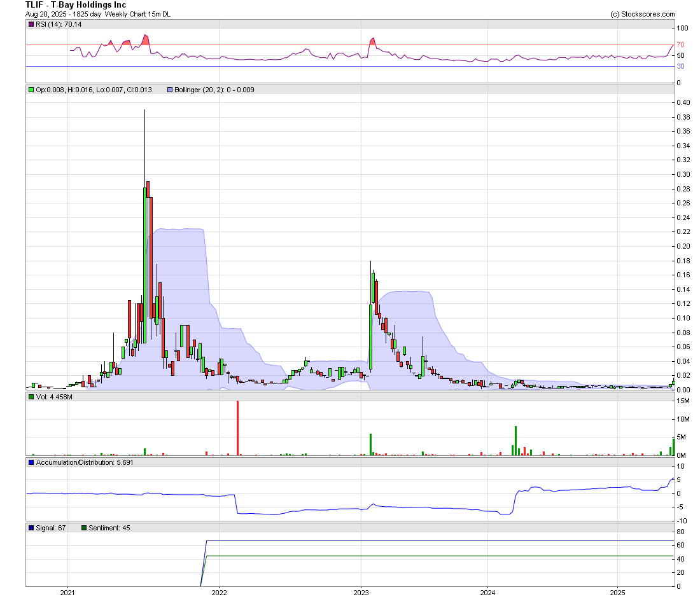This screenshot has width=700, height=606.
Task: Click the 'Signal: 67' label
Action: [x=50, y=528]
